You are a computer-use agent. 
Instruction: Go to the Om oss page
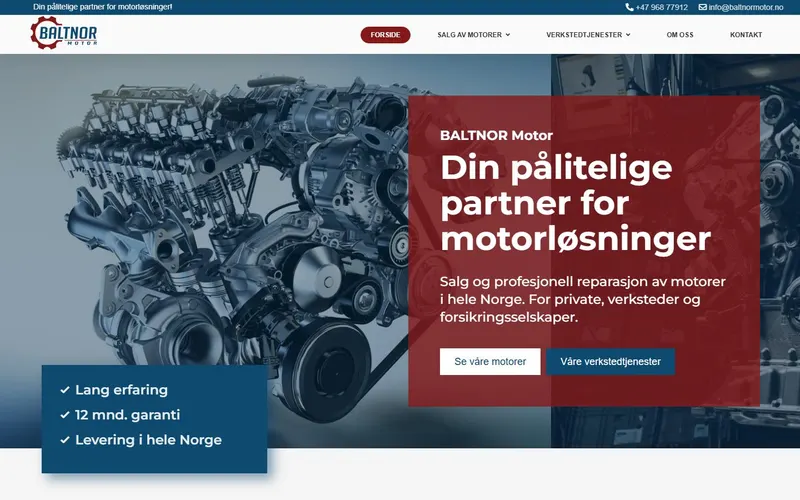[x=680, y=35]
